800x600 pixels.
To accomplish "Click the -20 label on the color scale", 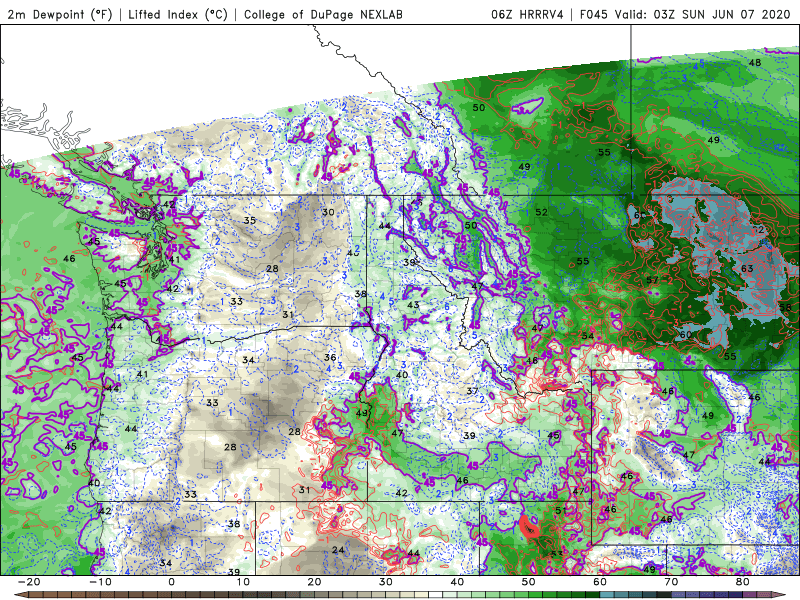I will click(29, 582).
